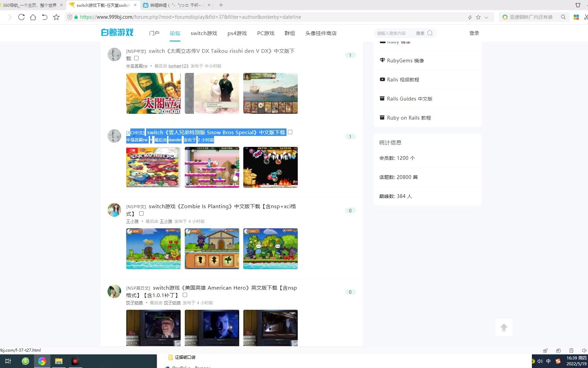
Task: Open the skin T-shirt icon in title bar
Action: point(578,5)
